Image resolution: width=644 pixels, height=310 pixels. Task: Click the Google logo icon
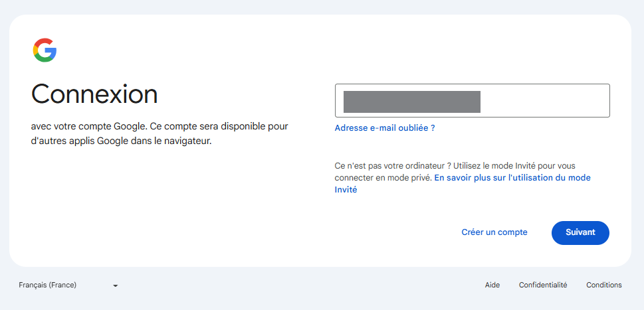pyautogui.click(x=45, y=50)
